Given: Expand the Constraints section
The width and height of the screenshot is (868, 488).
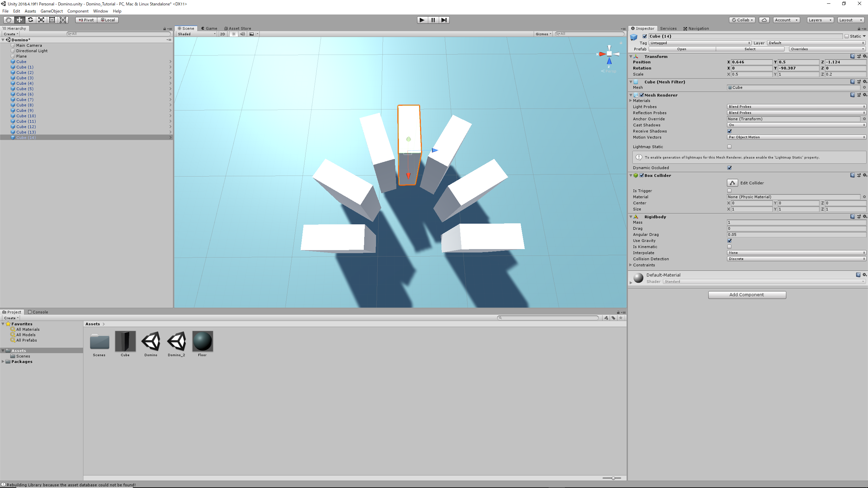Looking at the screenshot, I should click(631, 265).
